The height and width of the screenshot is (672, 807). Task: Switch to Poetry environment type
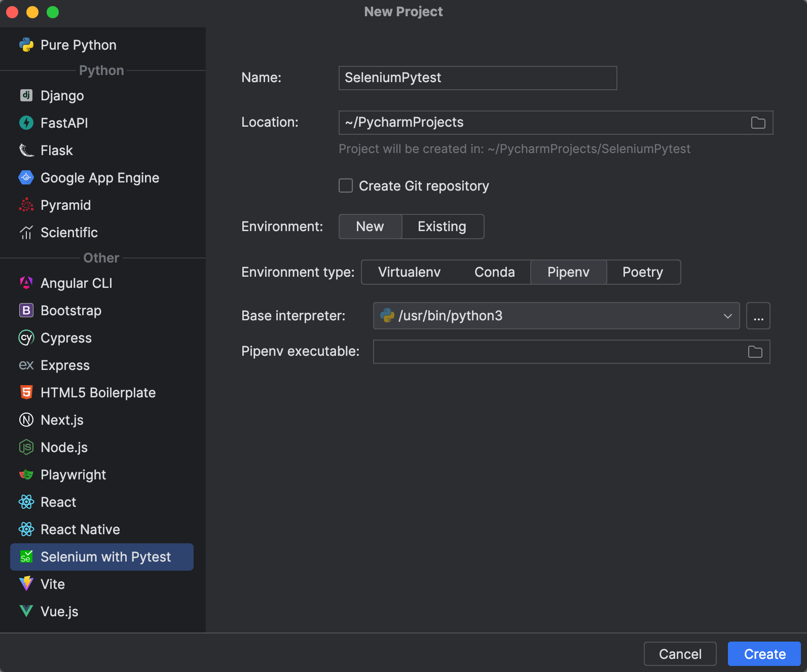[x=642, y=272]
